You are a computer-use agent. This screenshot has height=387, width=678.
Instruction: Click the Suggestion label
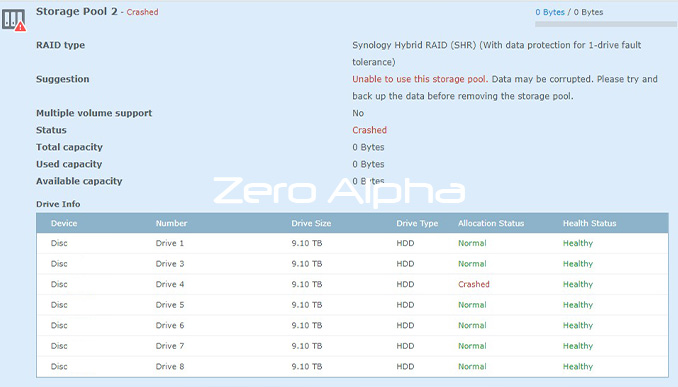pos(63,79)
